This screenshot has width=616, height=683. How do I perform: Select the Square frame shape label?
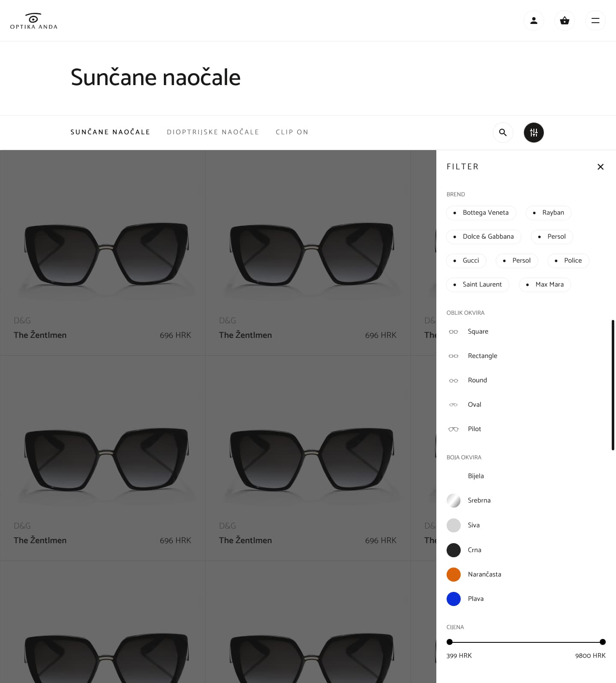coord(478,331)
